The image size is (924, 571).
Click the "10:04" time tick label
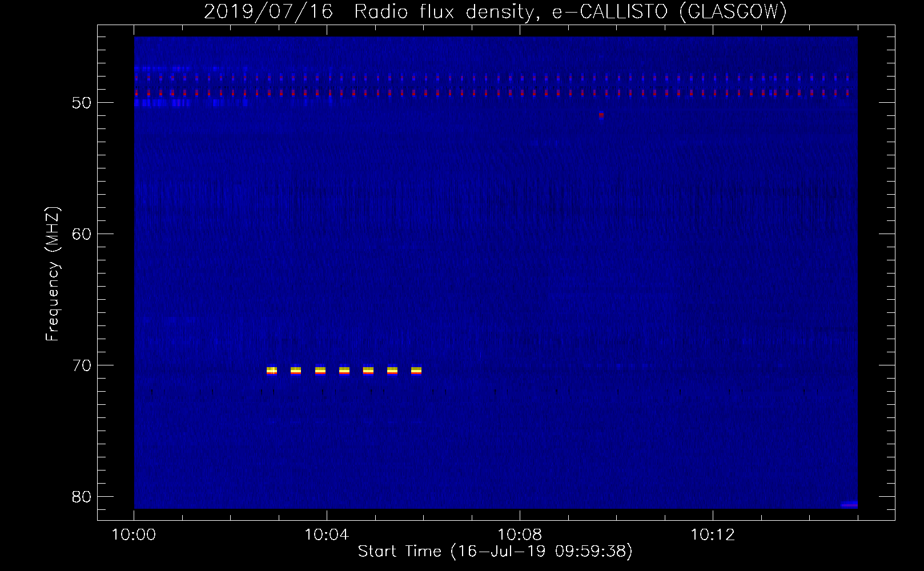click(x=327, y=534)
